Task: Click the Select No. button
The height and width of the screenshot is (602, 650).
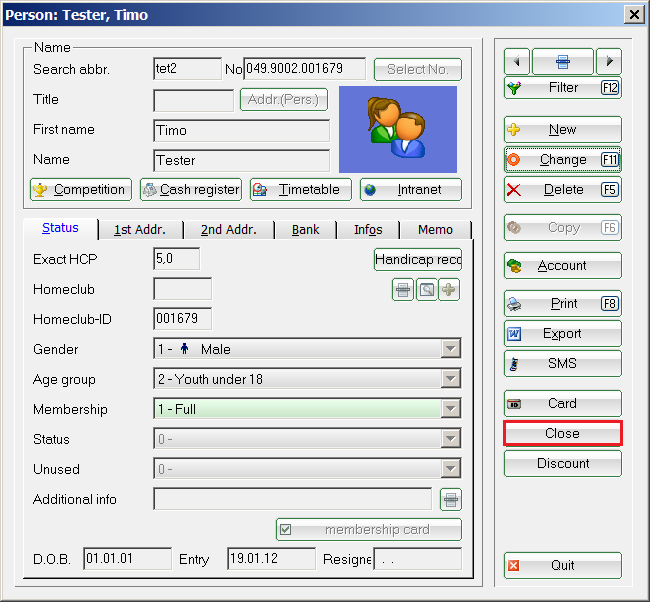Action: [x=418, y=69]
